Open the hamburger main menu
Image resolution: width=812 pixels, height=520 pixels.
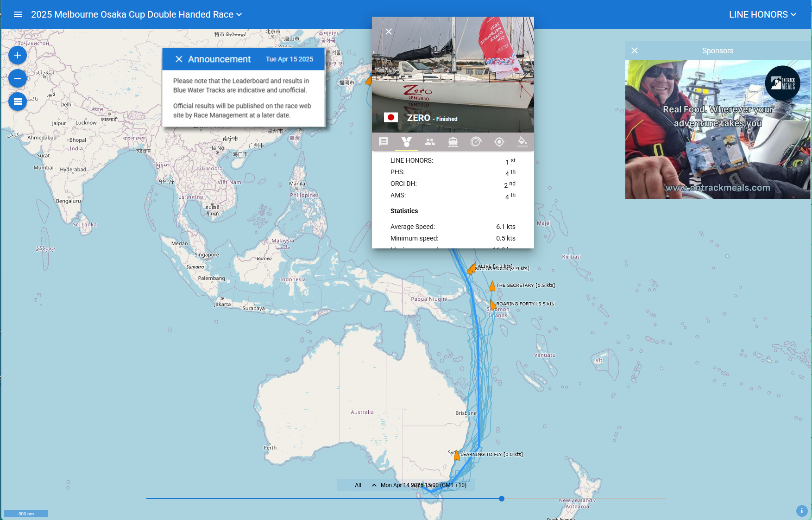click(18, 14)
